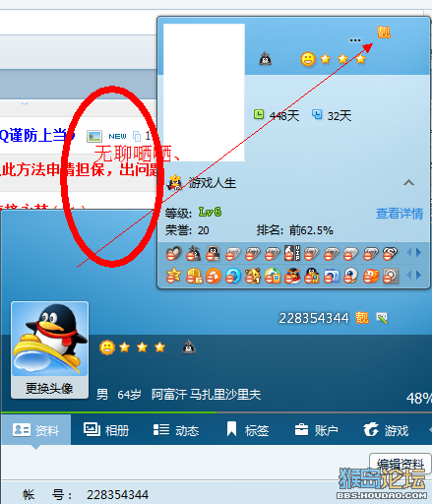Click the yellow star Qzone icon
Image resolution: width=432 pixels, height=504 pixels.
click(174, 276)
